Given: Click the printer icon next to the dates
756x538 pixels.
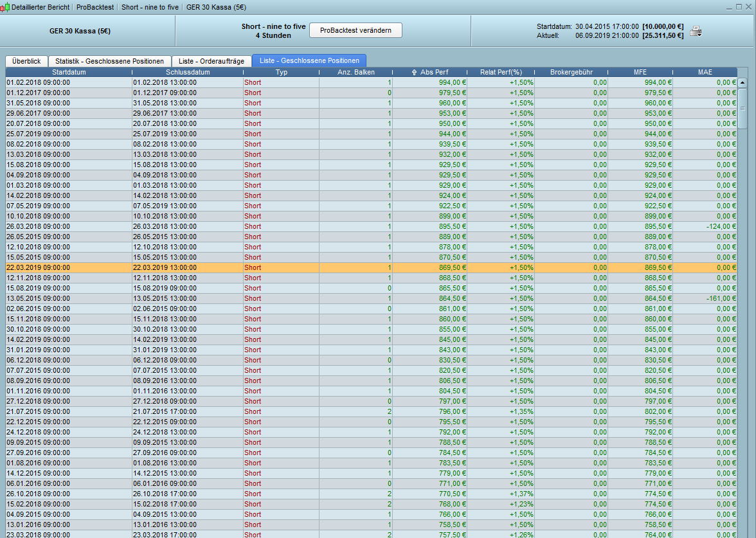Looking at the screenshot, I should coord(696,31).
